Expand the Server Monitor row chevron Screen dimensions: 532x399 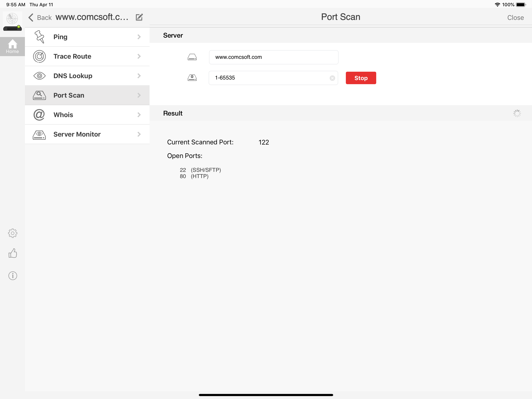pos(139,134)
